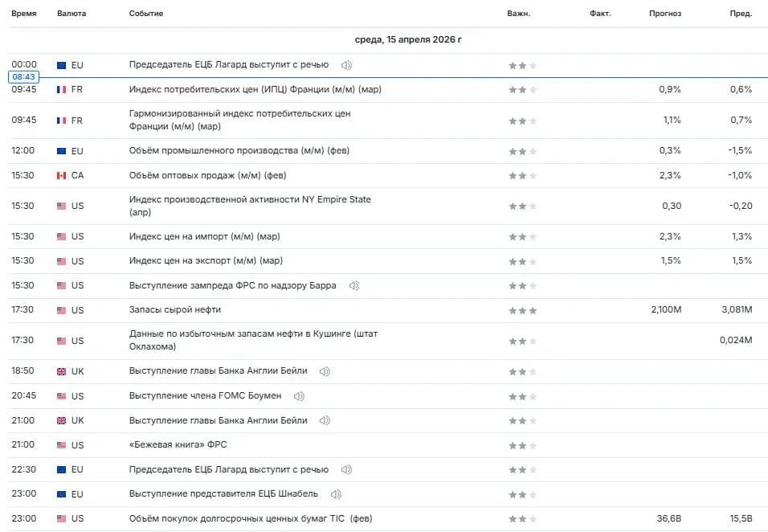Click the Пред. column header
Screen dimensions: 768x532
(741, 13)
